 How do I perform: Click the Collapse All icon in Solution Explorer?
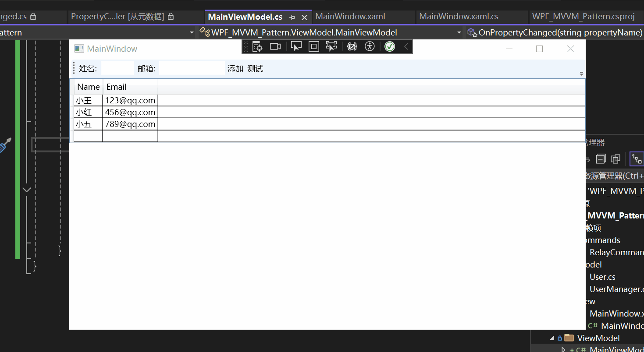click(x=601, y=158)
